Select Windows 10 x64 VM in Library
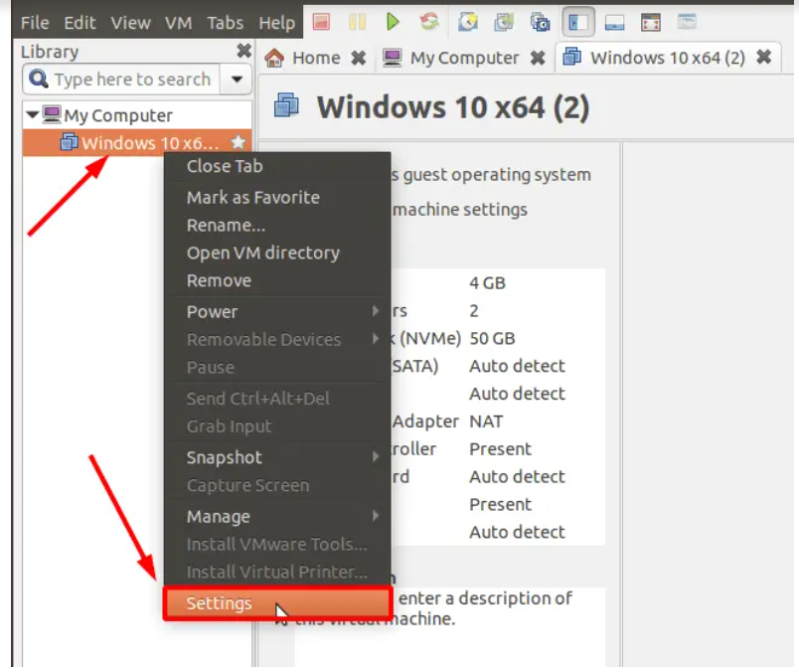Screen dimensions: 799x672 tap(137, 142)
